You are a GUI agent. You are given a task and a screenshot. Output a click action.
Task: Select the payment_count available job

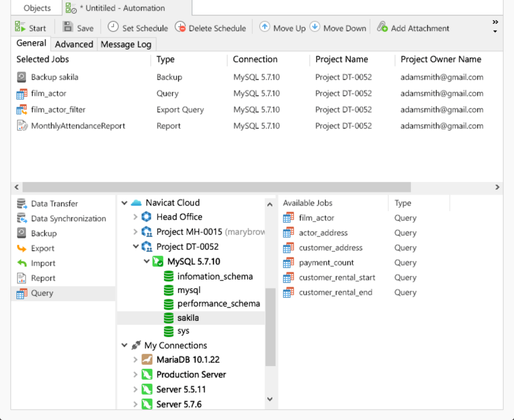[326, 263]
